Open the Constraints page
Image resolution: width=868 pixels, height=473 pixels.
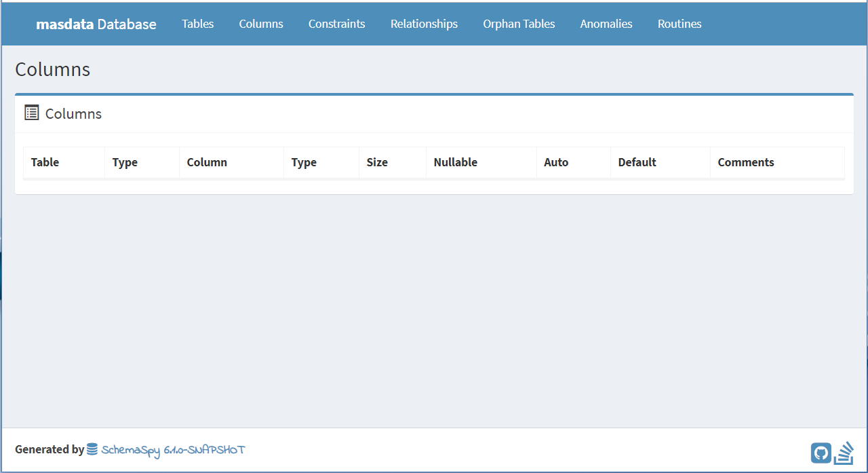[x=336, y=24]
